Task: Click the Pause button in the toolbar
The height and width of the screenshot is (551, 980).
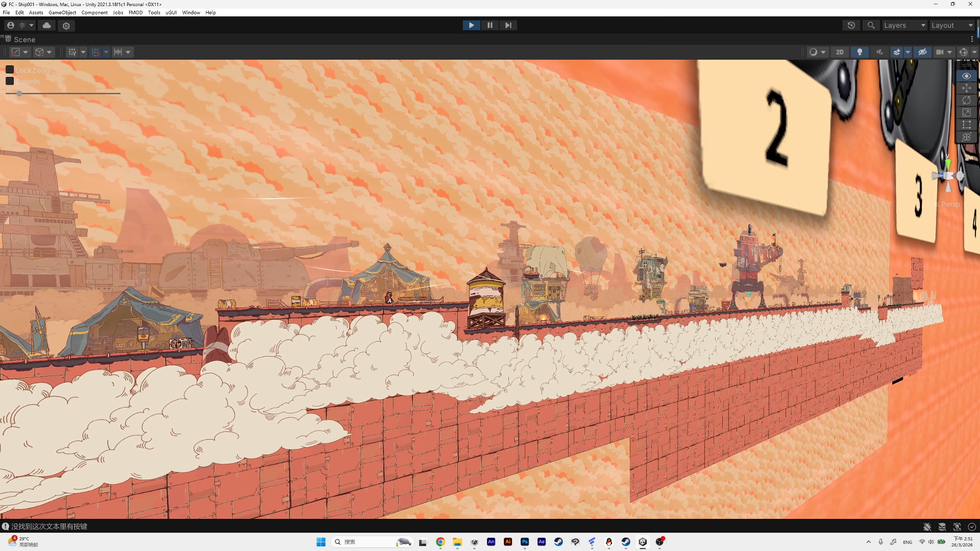Action: pos(489,25)
